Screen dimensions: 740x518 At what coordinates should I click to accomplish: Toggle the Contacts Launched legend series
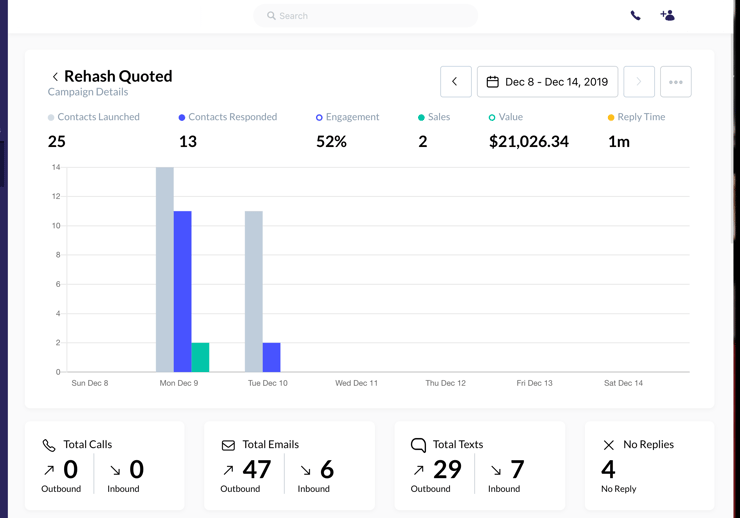[x=94, y=117]
